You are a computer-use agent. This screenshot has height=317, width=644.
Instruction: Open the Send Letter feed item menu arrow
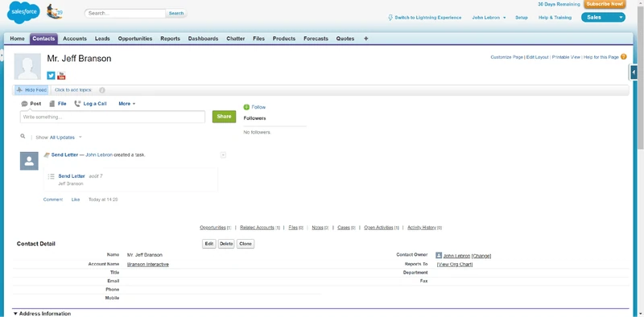coord(223,155)
